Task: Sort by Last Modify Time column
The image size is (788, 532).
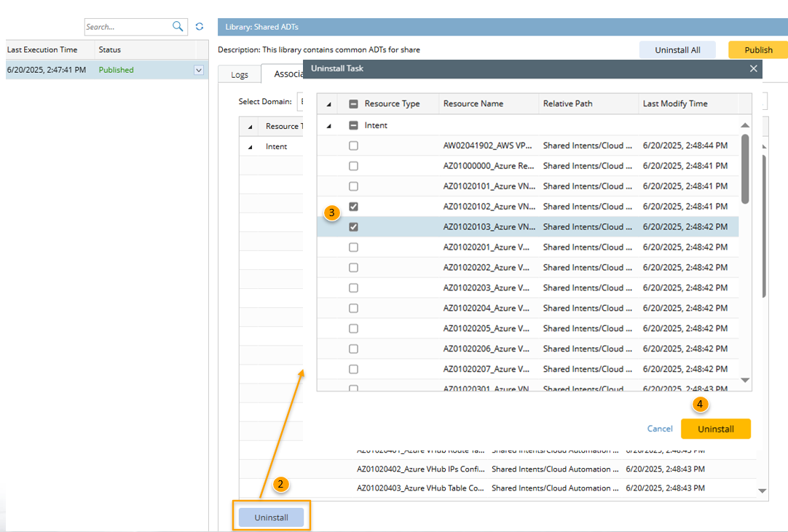Action: tap(674, 104)
